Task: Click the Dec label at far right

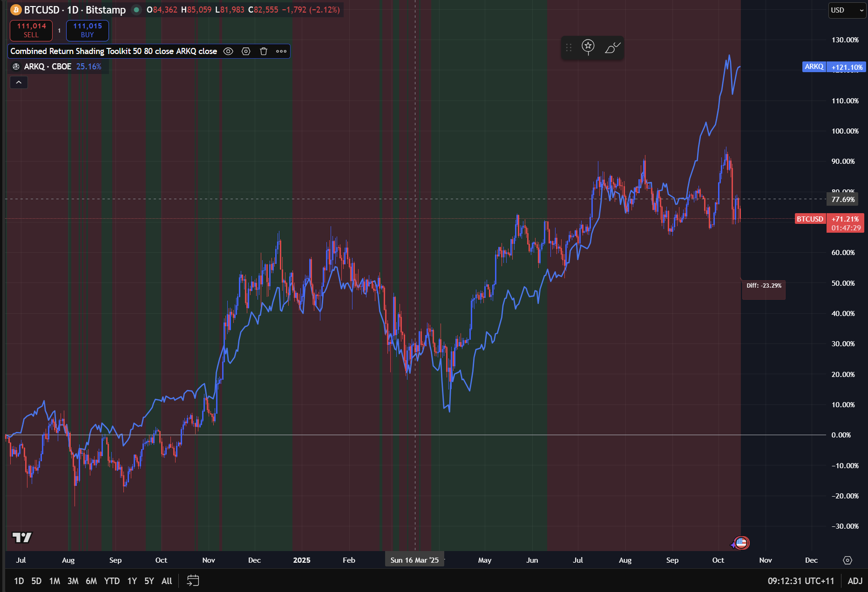Action: [x=811, y=560]
